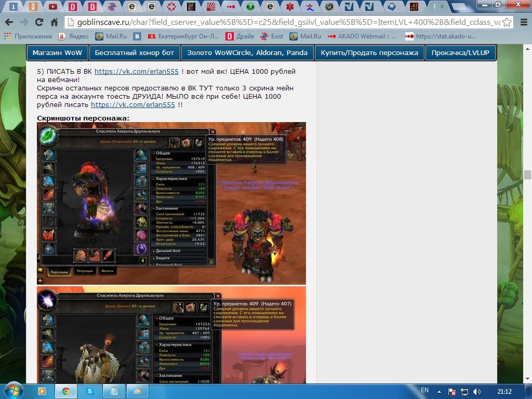Click the taskbar clock showing 21:12

coord(504,392)
